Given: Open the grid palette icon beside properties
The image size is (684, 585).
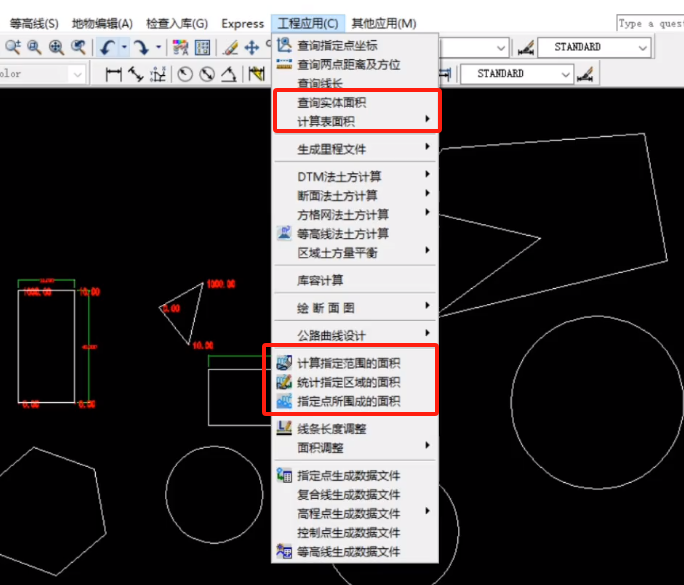Looking at the screenshot, I should pos(202,48).
